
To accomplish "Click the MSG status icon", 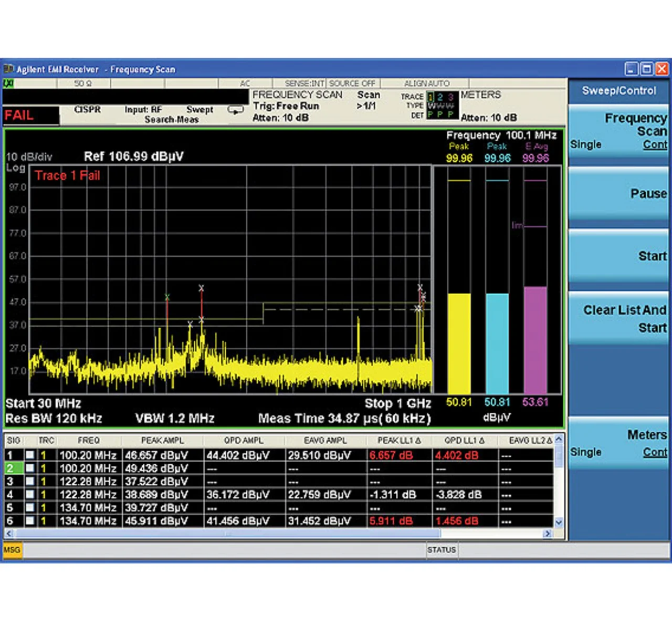I will [12, 550].
